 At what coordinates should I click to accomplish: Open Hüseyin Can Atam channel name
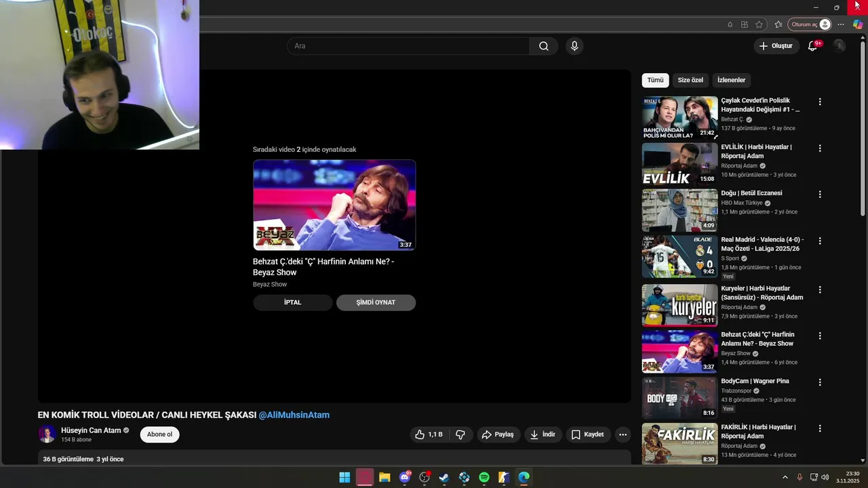pyautogui.click(x=91, y=430)
